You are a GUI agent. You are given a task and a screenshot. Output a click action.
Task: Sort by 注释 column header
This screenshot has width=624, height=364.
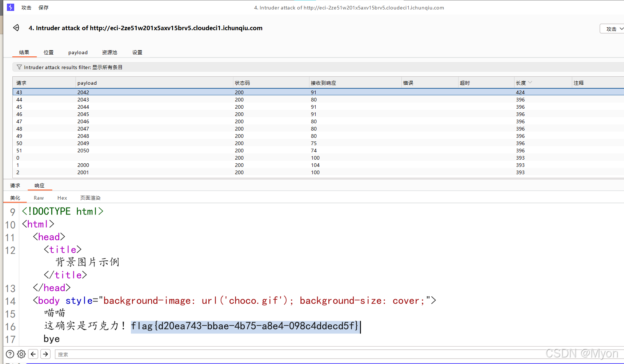pyautogui.click(x=598, y=83)
